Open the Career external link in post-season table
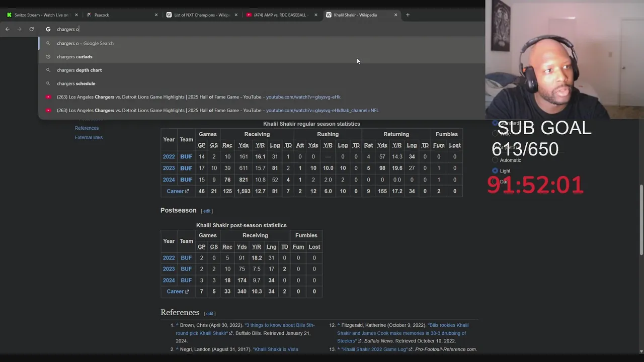This screenshot has width=644, height=362. (178, 292)
